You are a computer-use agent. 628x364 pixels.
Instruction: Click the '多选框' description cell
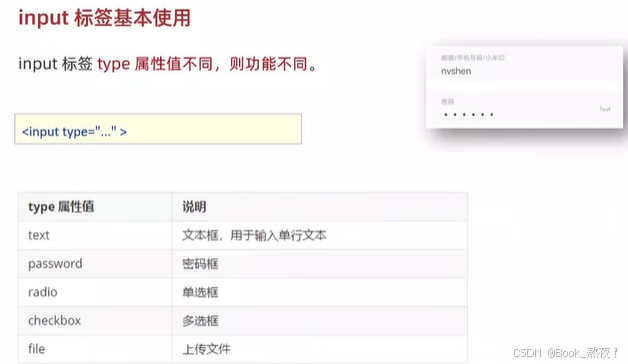[x=320, y=321]
